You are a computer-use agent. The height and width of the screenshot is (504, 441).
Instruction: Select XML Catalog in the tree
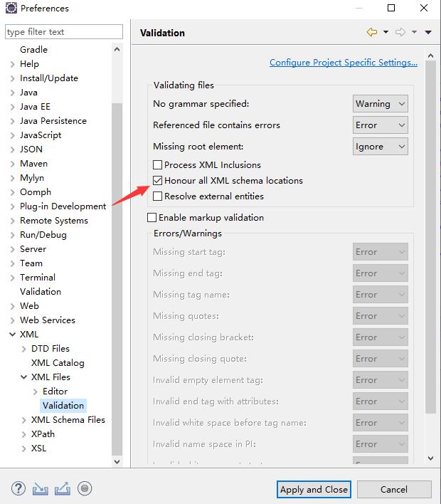58,363
